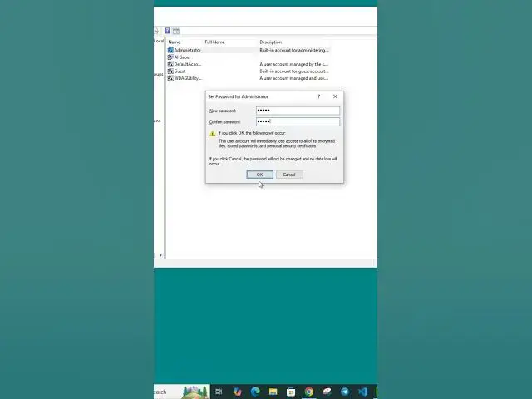The height and width of the screenshot is (399, 532).
Task: Focus the Confirm password field
Action: [298, 121]
